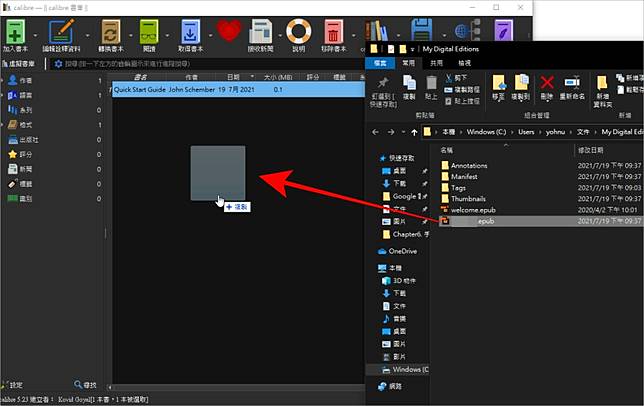Go forward in Explorer navigation

point(391,132)
